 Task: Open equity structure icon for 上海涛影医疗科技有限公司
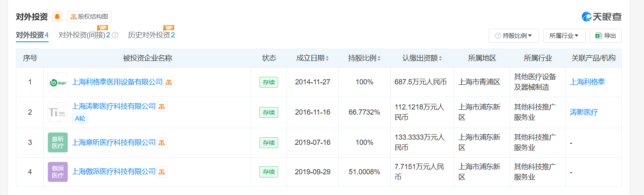pos(162,107)
